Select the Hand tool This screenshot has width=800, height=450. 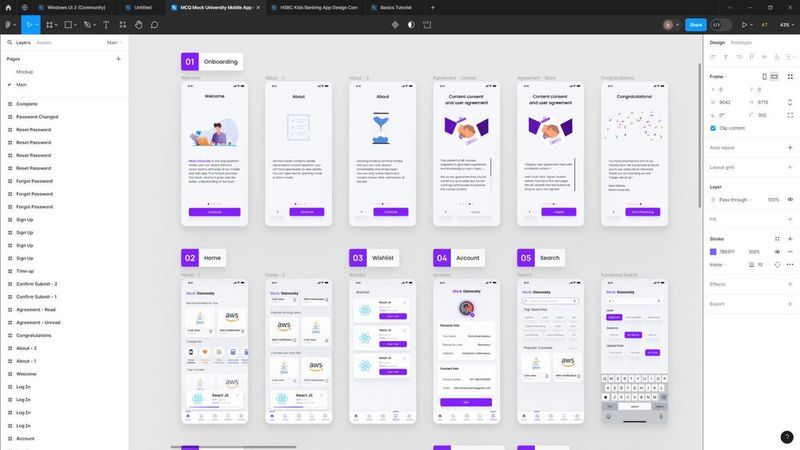click(138, 24)
